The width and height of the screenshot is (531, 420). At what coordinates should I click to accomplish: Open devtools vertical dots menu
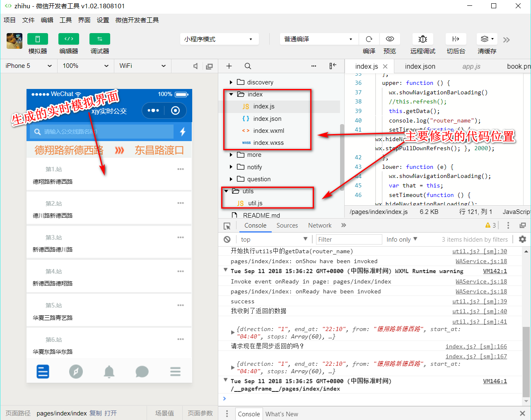(x=508, y=226)
